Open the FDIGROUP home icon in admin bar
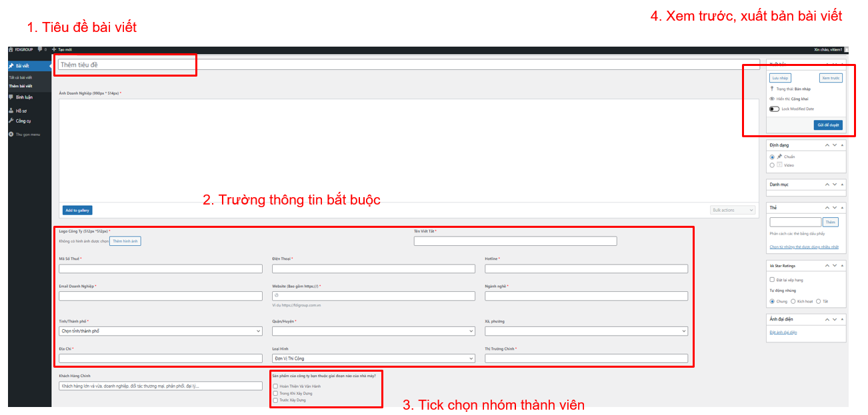The height and width of the screenshot is (415, 868). pyautogui.click(x=11, y=49)
